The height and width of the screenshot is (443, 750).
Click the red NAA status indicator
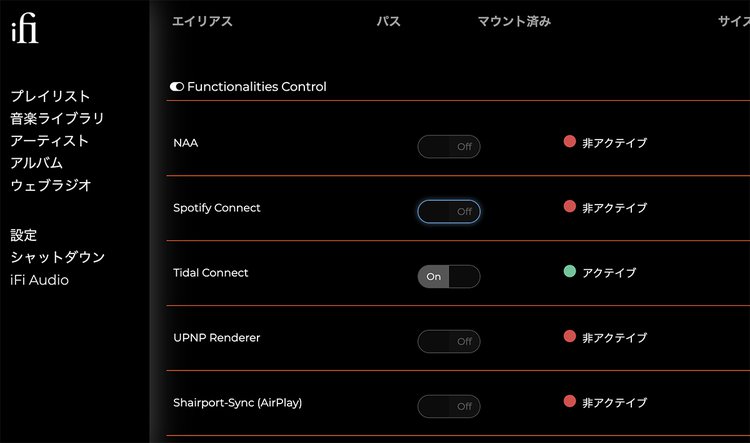point(570,142)
